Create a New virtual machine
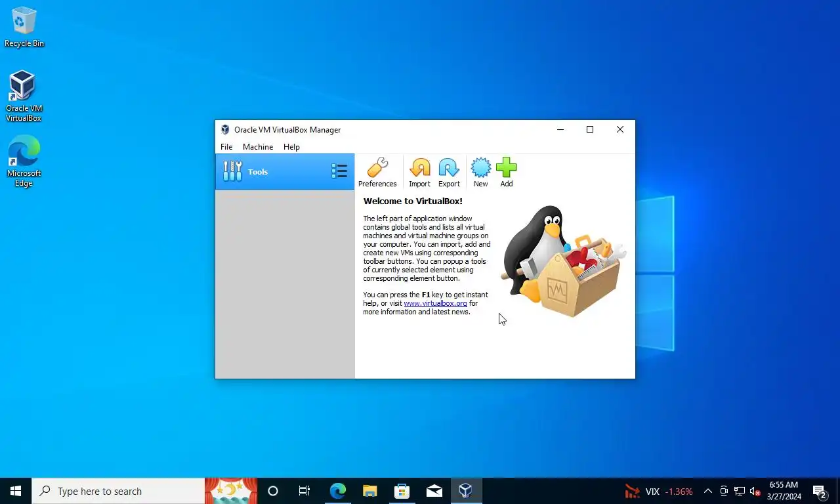The width and height of the screenshot is (840, 504). click(481, 173)
